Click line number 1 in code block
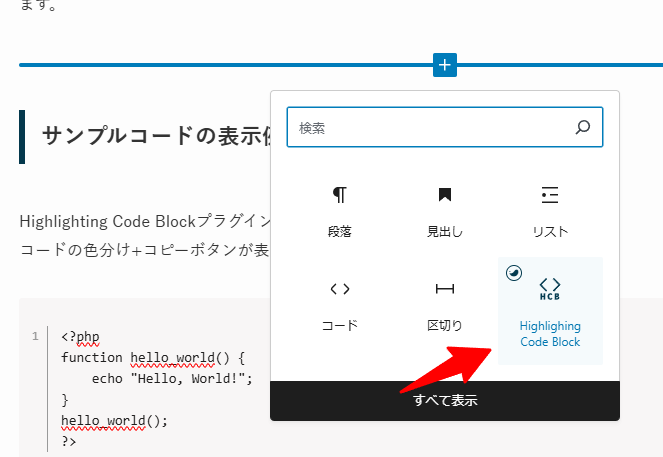Viewport: 663px width, 457px height. point(35,337)
